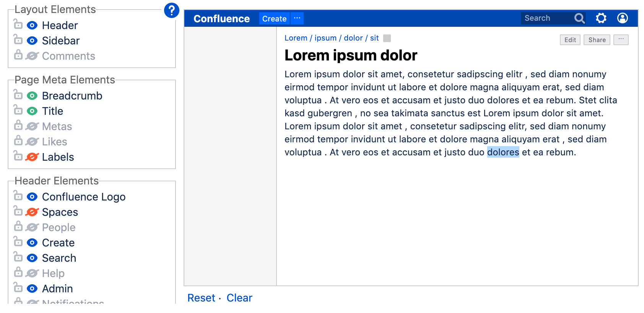
Task: Toggle red crossed eye for Labels
Action: (32, 157)
